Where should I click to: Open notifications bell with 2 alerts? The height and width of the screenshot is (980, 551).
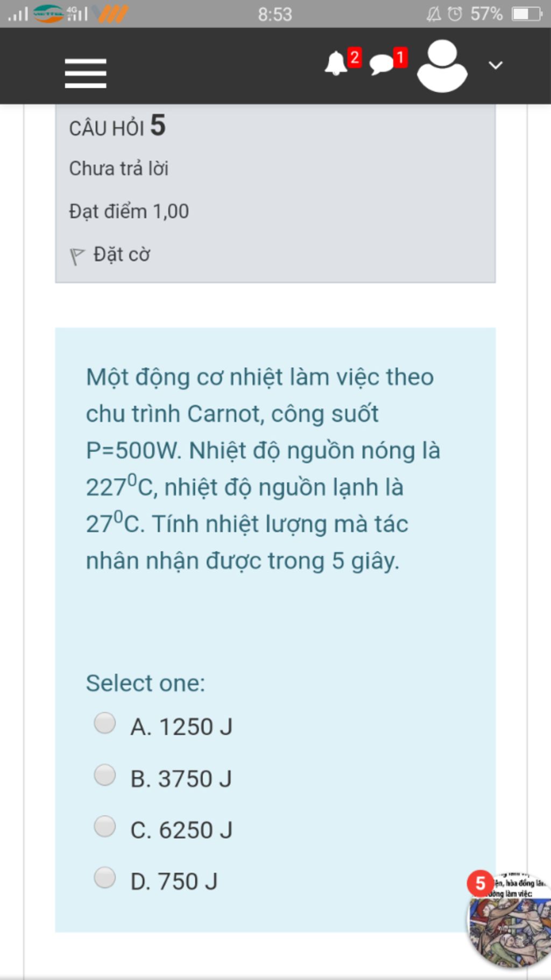click(337, 64)
